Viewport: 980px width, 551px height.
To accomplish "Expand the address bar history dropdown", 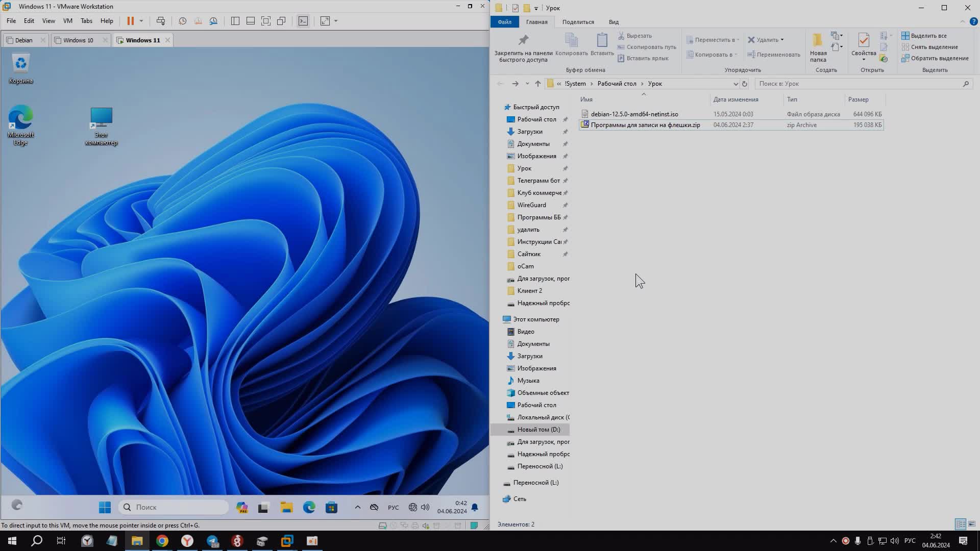I will pyautogui.click(x=736, y=84).
